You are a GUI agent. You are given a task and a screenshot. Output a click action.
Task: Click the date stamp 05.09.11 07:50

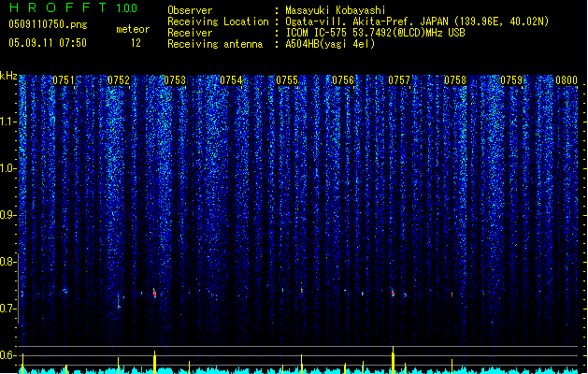[48, 43]
